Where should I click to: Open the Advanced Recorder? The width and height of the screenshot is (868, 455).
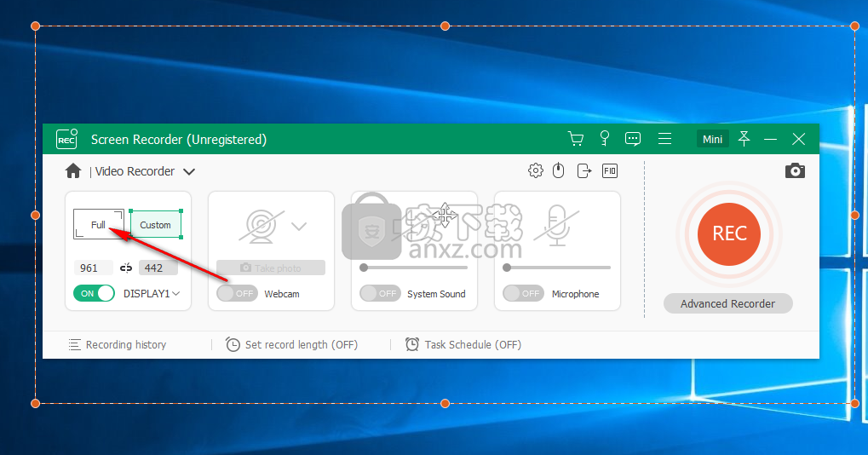(728, 303)
